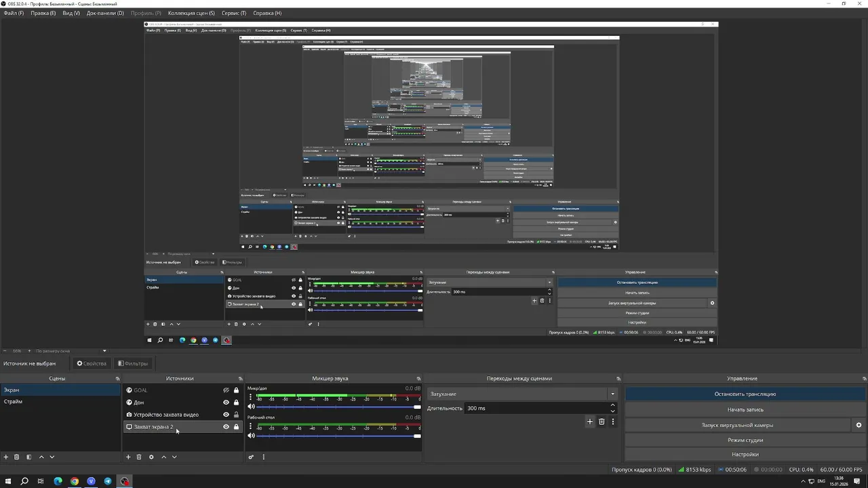Undock the Микшер звука panel float icon
This screenshot has width=868, height=488.
[418, 379]
